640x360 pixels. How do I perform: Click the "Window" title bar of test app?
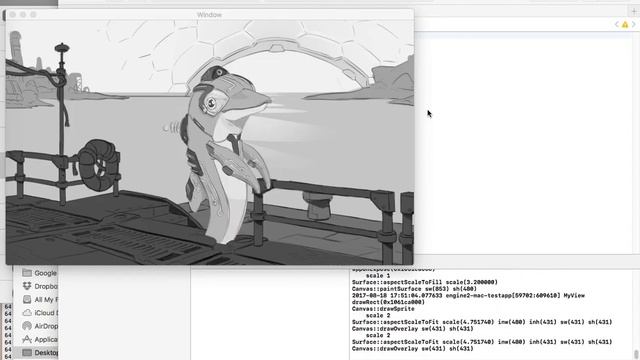tap(209, 15)
